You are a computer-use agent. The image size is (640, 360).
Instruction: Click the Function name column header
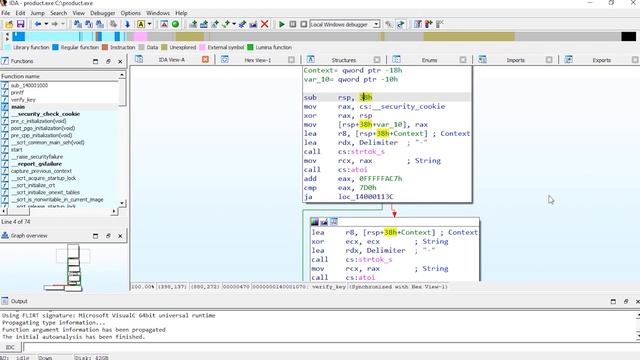coord(60,76)
